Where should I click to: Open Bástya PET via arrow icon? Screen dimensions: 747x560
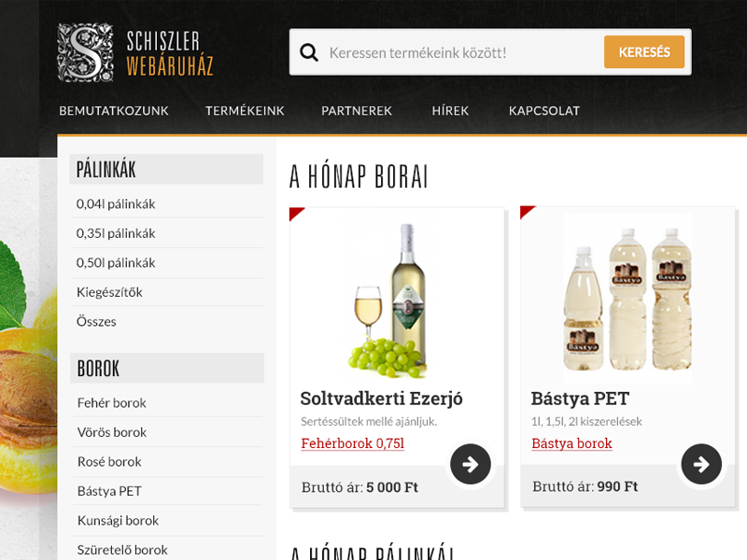tap(701, 464)
